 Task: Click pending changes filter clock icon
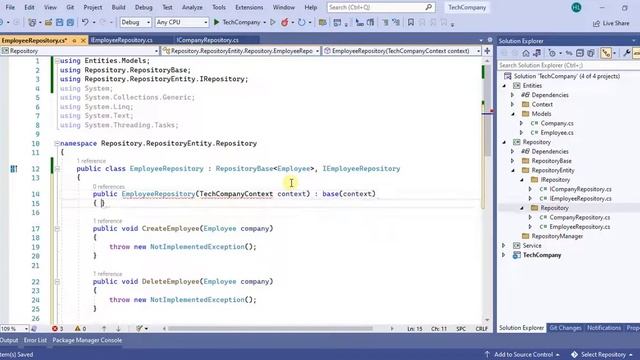552,53
